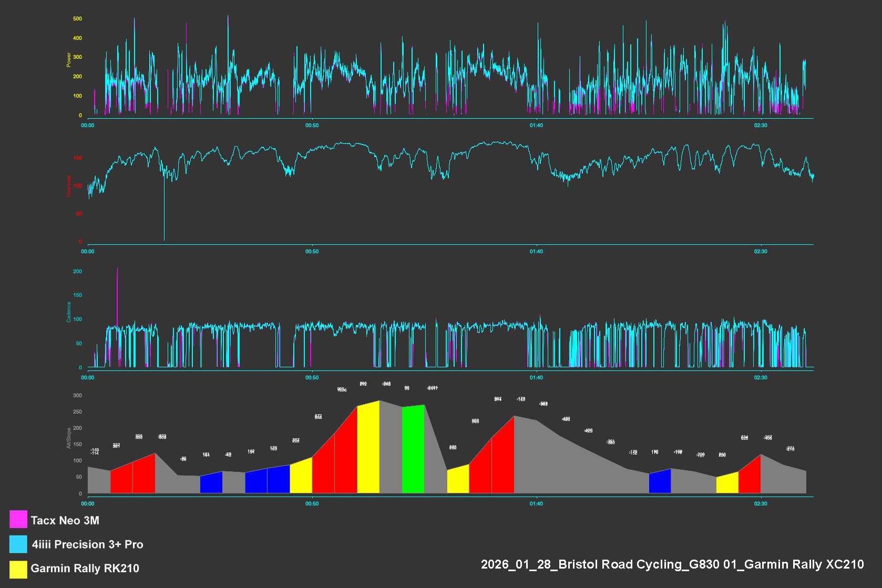Click the Bristol Road Cycling ride title text
The height and width of the screenshot is (588, 882).
[x=672, y=564]
